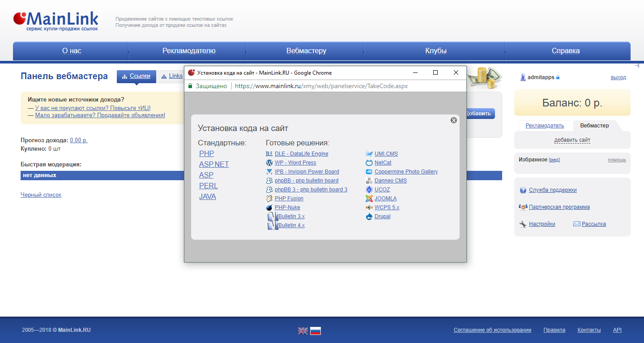Click the support service question icon
This screenshot has height=343, width=644.
point(523,190)
